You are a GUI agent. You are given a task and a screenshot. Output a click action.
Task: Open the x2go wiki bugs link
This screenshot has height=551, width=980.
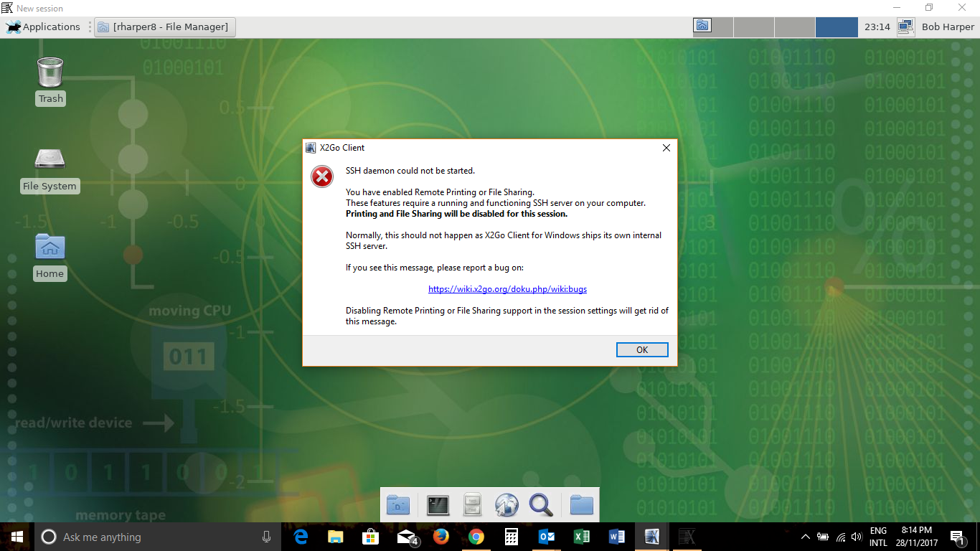coord(507,289)
